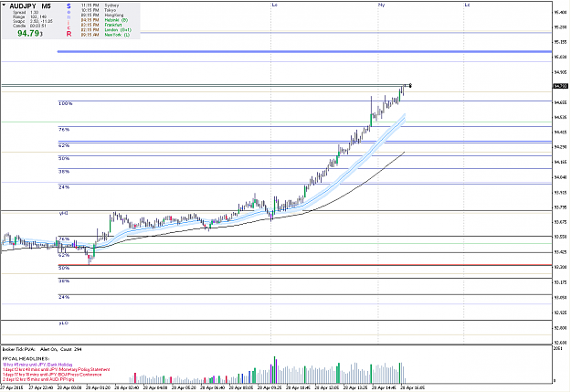Click the Ny session marker label
Screen dimensions: 571x392
[x=381, y=5]
